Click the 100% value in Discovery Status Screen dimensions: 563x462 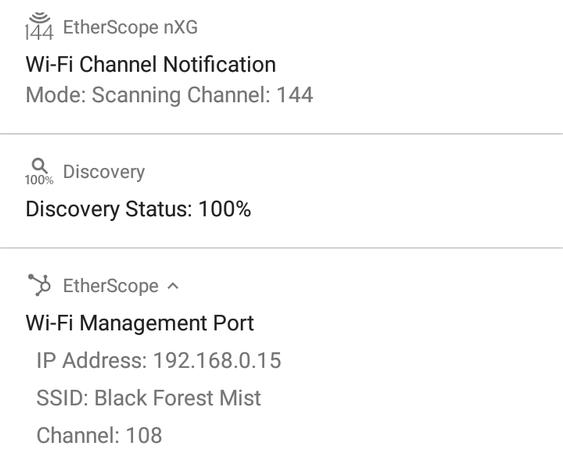[x=225, y=209]
